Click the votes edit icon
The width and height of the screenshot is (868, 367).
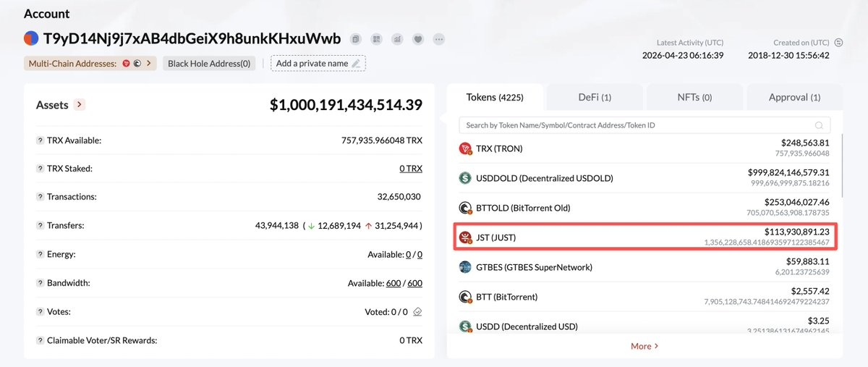click(x=417, y=312)
